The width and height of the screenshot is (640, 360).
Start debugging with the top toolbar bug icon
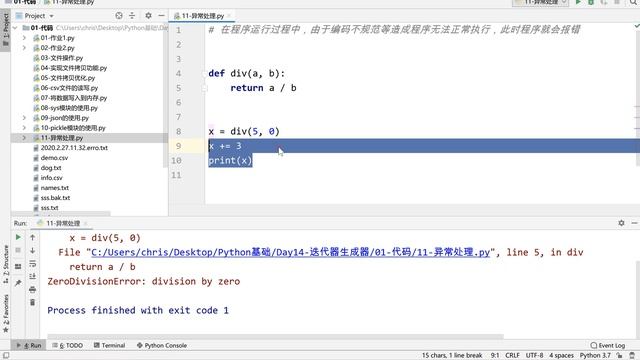tap(591, 2)
